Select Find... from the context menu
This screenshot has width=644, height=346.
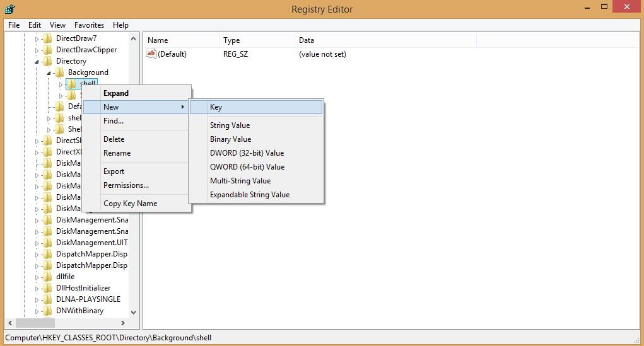pyautogui.click(x=137, y=121)
